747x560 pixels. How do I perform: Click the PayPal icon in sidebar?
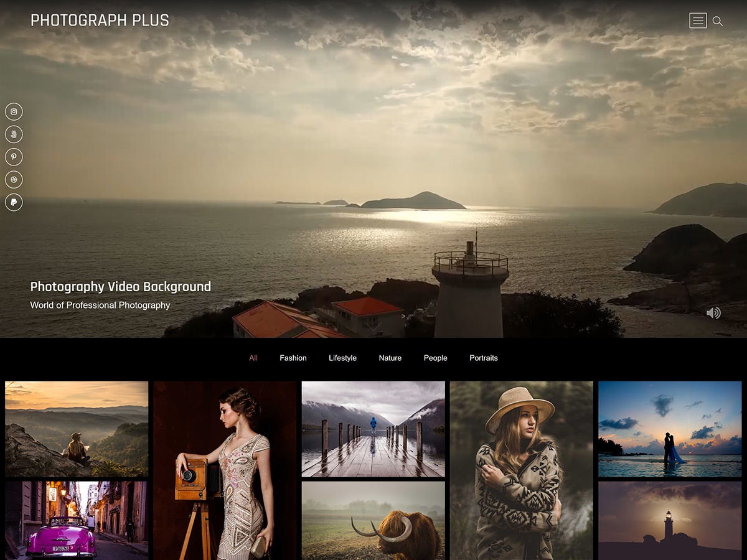pyautogui.click(x=14, y=202)
